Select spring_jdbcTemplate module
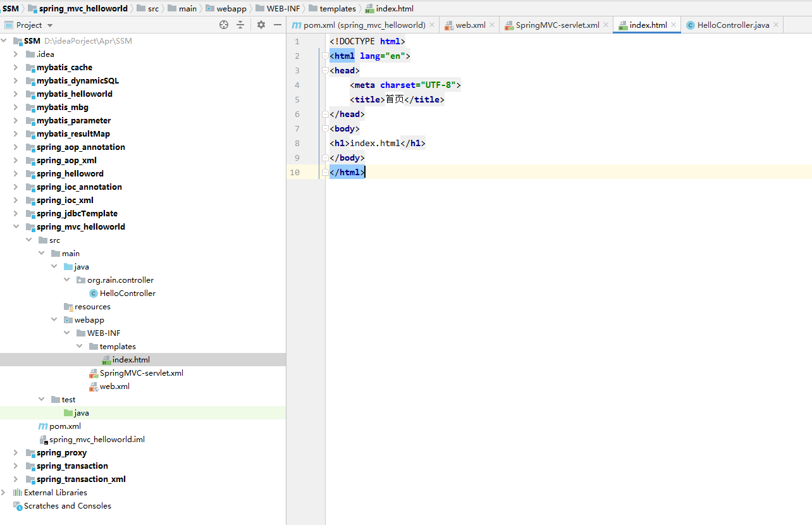This screenshot has height=525, width=812. pos(77,213)
